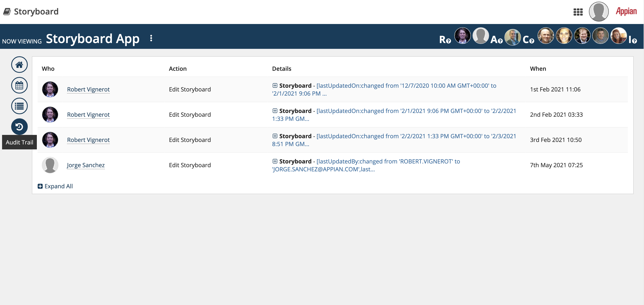This screenshot has width=644, height=305.
Task: Open the Calendar sidebar icon
Action: pyautogui.click(x=19, y=85)
